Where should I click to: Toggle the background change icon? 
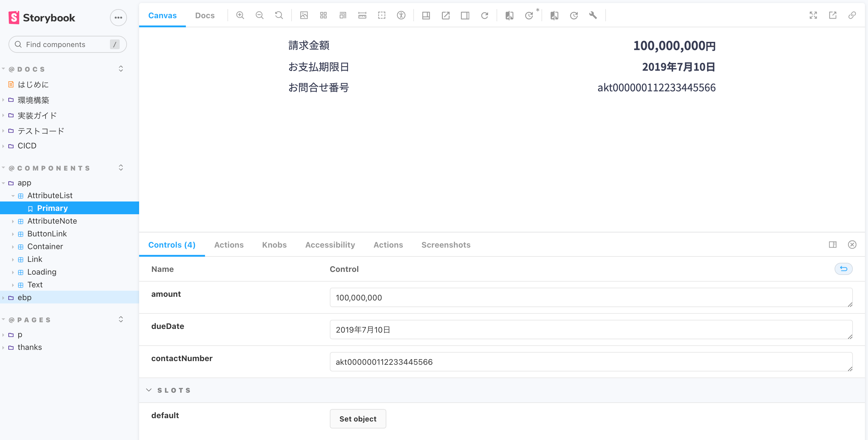[304, 15]
